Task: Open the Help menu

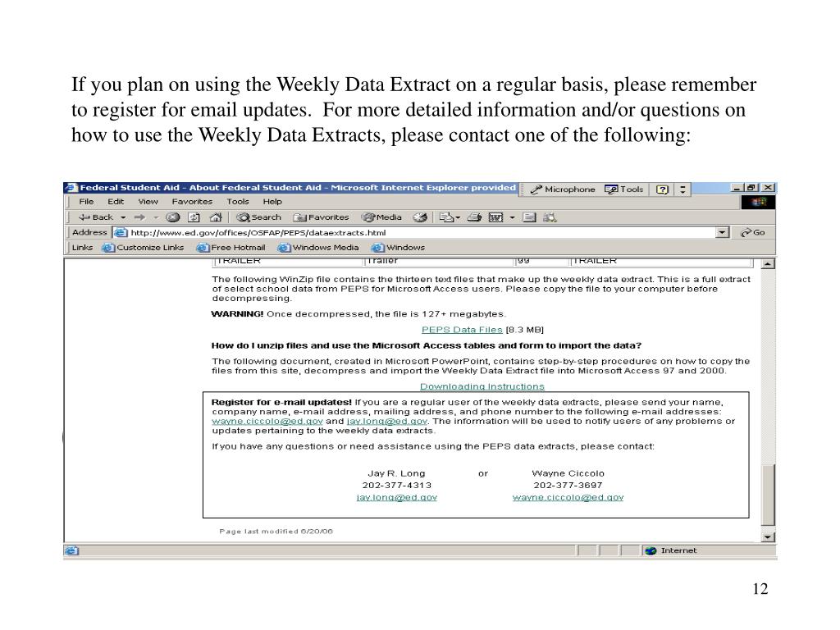Action: 272,202
